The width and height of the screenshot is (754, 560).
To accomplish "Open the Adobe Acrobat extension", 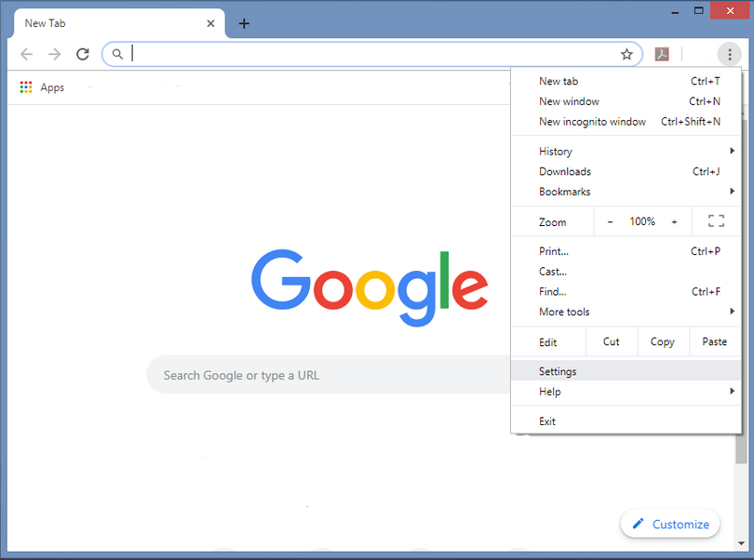I will [662, 54].
